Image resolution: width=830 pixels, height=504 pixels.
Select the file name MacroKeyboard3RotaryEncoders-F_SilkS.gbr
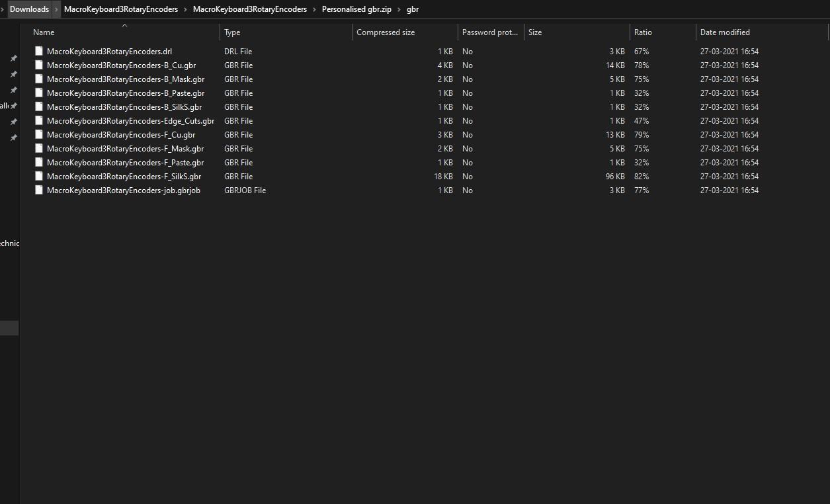point(124,176)
